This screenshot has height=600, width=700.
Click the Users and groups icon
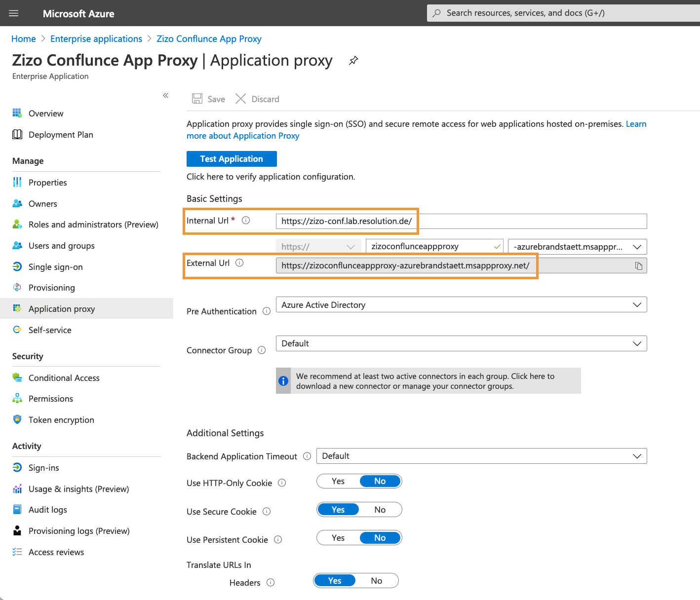(x=17, y=245)
